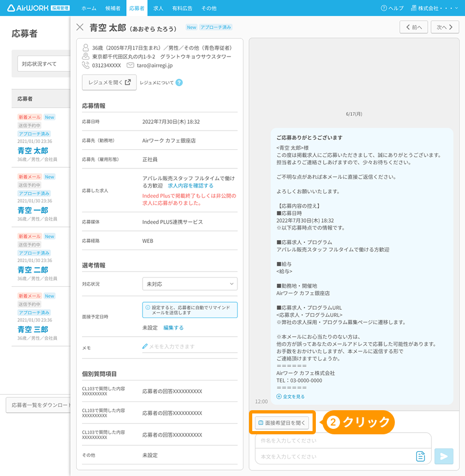Close the applicant detail panel
Viewport: 465px width, 476px height.
[80, 27]
